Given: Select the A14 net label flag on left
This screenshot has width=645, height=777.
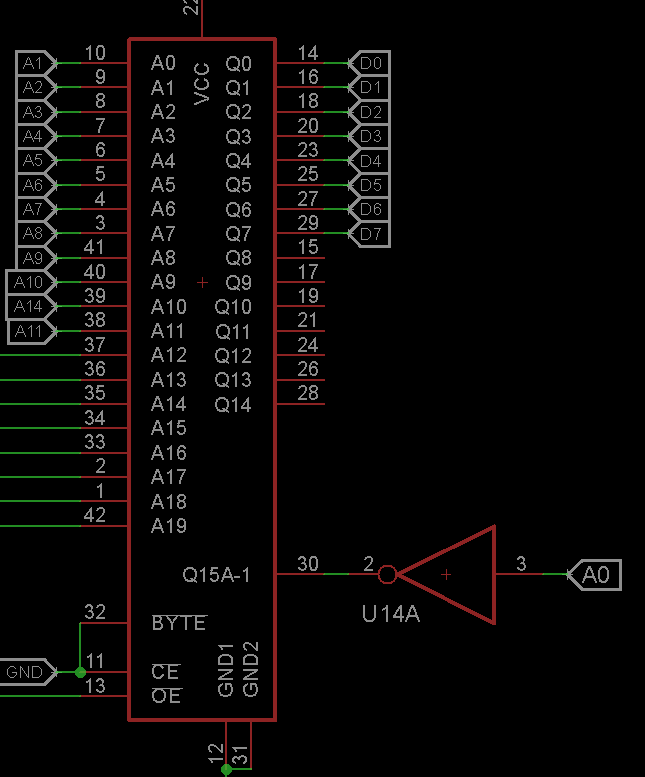Looking at the screenshot, I should pyautogui.click(x=29, y=306).
